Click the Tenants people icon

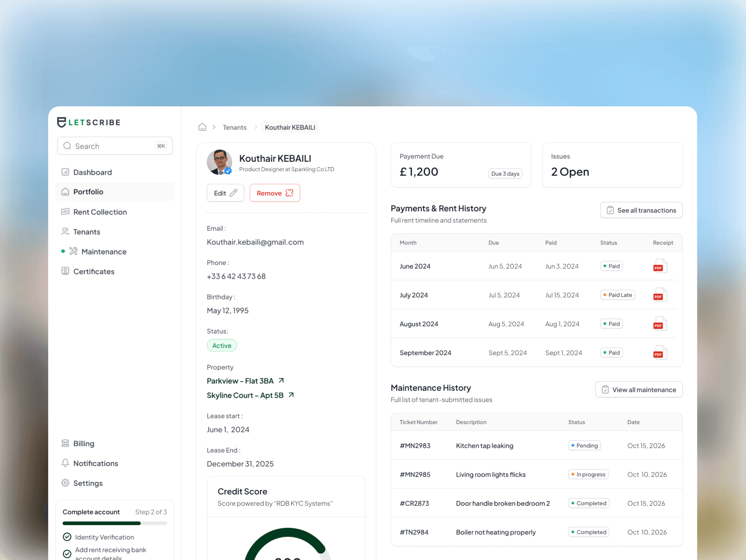coord(65,232)
